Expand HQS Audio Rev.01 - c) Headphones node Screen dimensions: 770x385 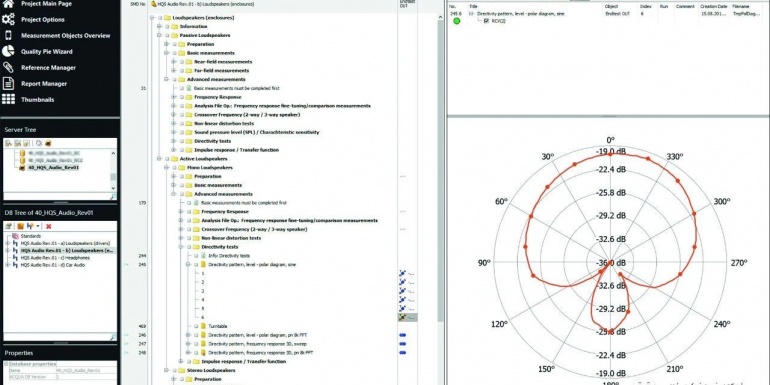click(8, 257)
